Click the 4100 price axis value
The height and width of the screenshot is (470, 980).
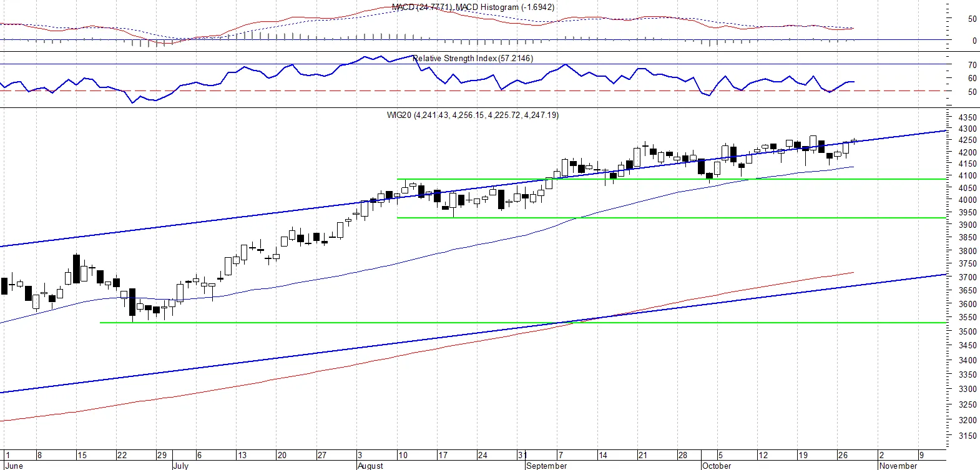(x=967, y=176)
